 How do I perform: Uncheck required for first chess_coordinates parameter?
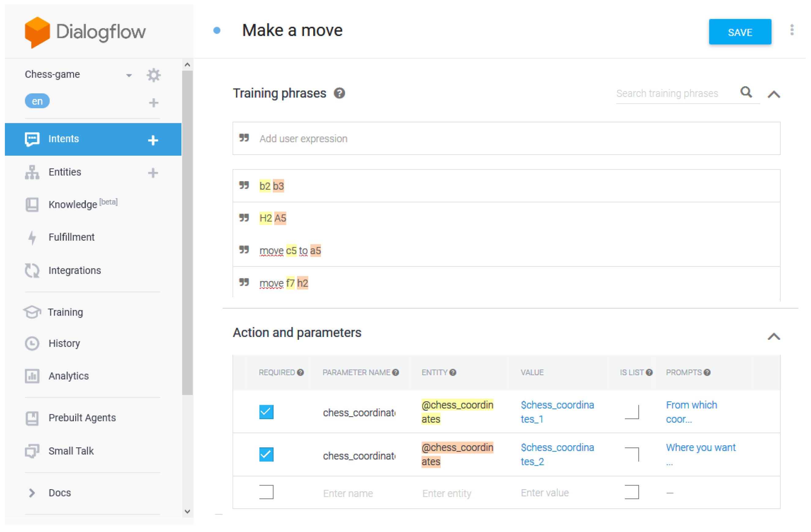coord(266,412)
